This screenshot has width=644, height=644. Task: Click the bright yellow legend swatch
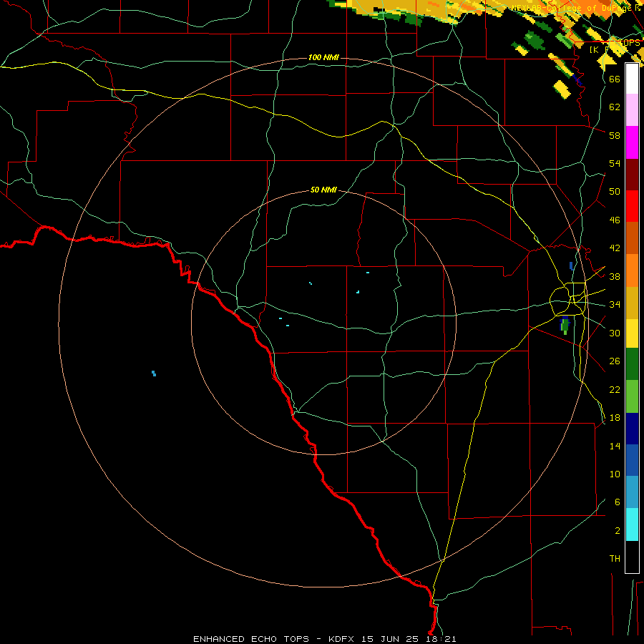[632, 333]
